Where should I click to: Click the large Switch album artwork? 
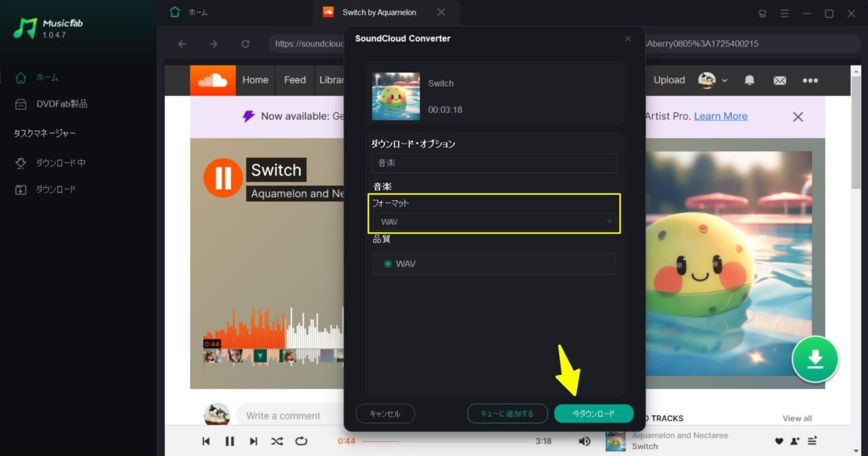728,263
